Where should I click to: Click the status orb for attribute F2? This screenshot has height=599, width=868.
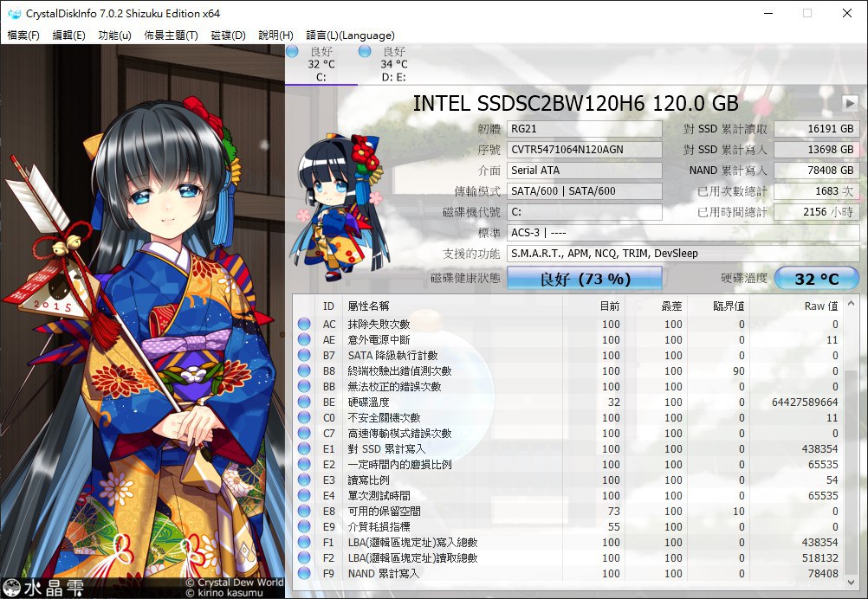[x=304, y=557]
